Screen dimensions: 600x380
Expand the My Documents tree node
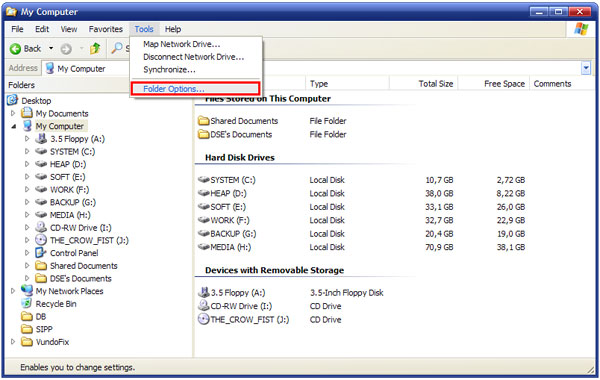click(13, 113)
